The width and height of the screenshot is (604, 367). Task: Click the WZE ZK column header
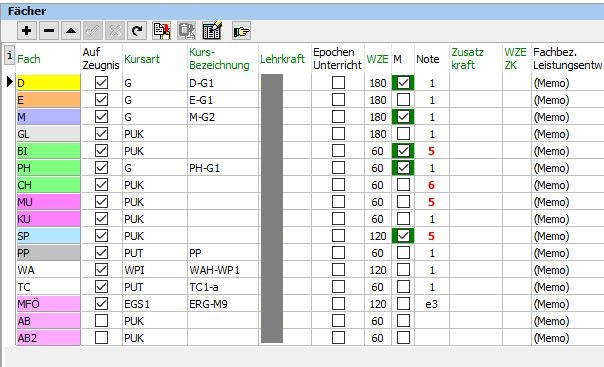pos(515,59)
